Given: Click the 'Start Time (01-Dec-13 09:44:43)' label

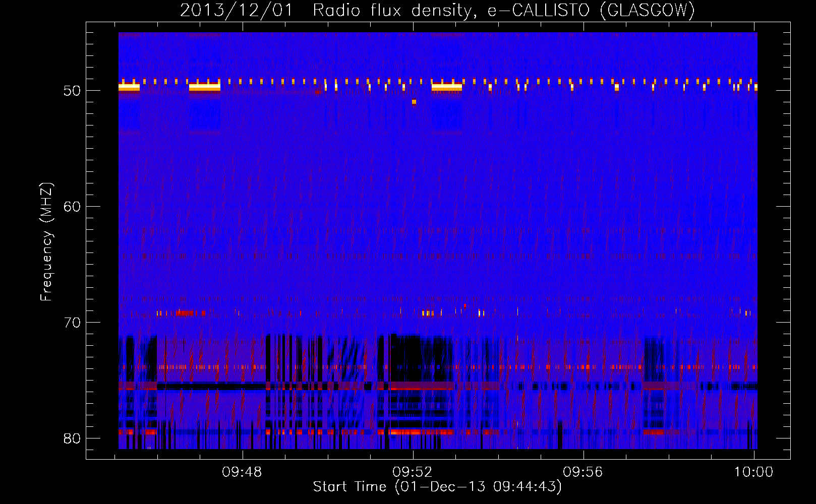Looking at the screenshot, I should click(x=437, y=487).
